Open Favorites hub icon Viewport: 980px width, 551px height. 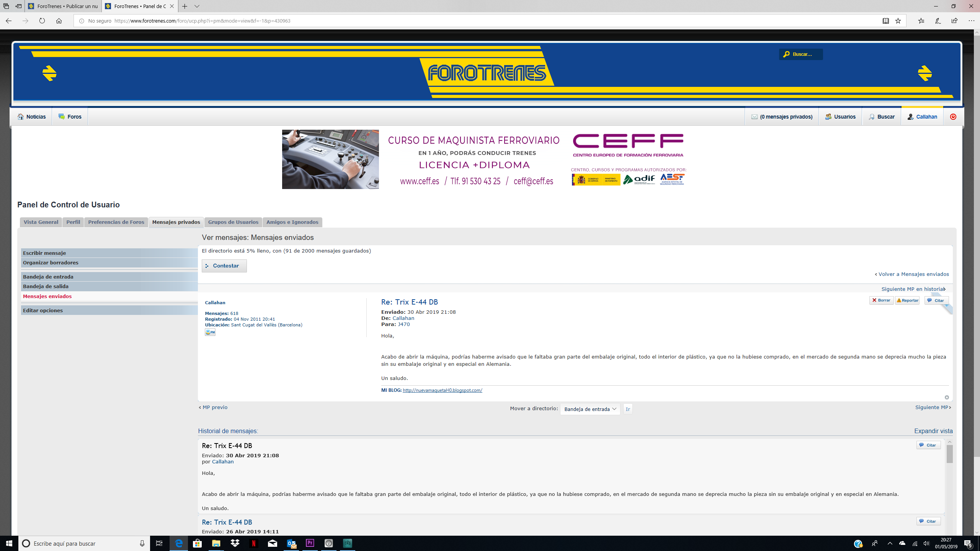tap(921, 21)
